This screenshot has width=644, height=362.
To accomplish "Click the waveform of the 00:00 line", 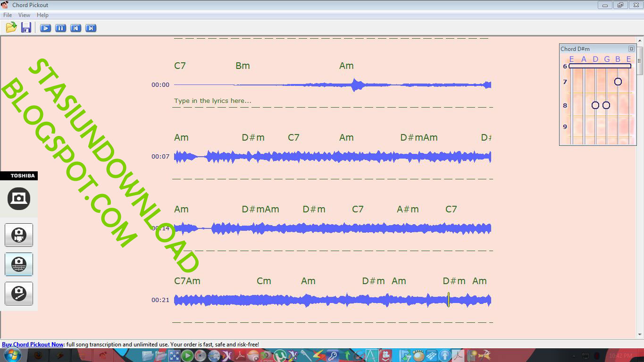I will (x=333, y=85).
